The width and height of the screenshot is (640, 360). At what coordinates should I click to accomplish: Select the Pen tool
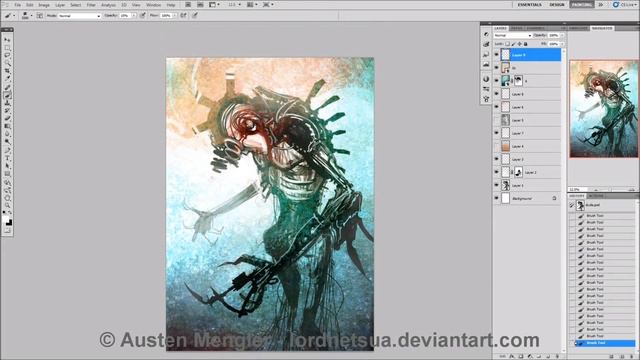[7, 150]
